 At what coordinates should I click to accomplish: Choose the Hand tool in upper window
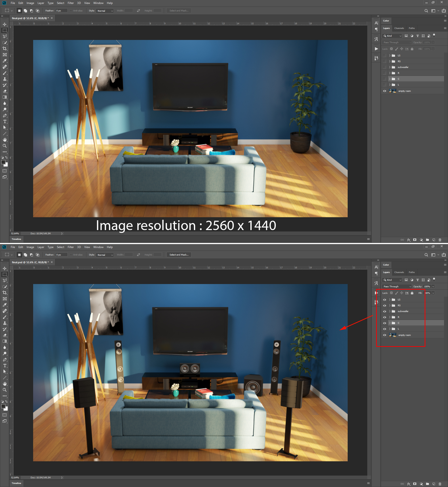click(x=5, y=140)
